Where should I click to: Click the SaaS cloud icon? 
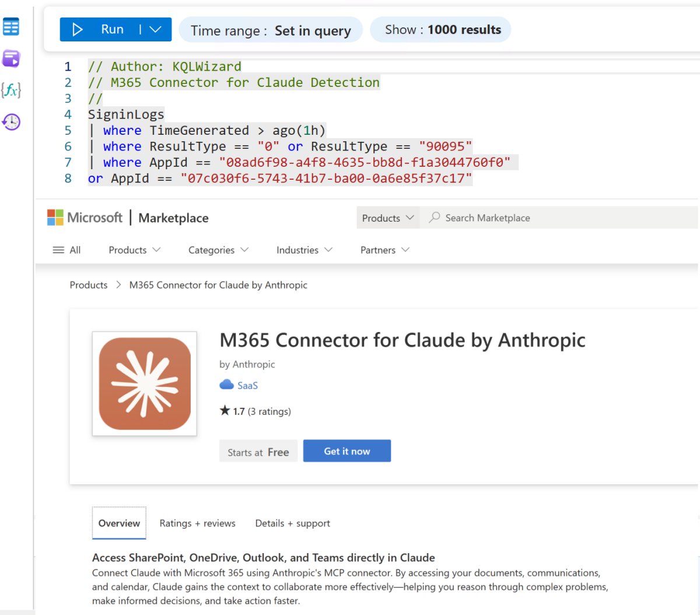point(226,385)
